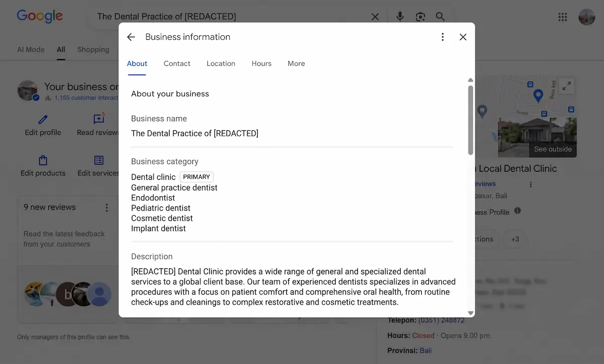Screen dimensions: 604x364
Task: Click the Edit products bag icon
Action: [43, 161]
